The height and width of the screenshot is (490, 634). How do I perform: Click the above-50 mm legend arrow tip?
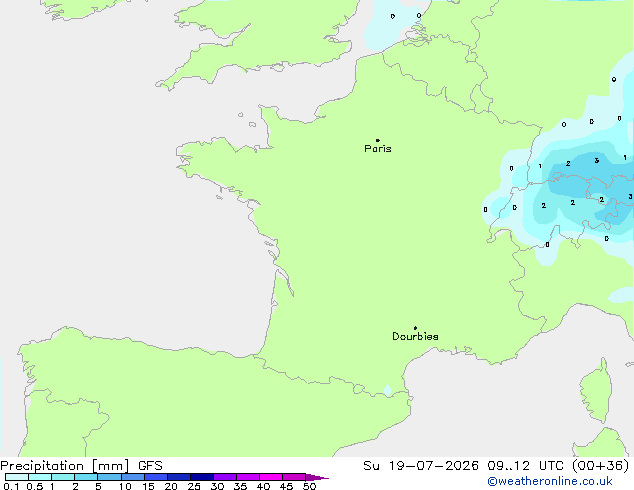[317, 477]
